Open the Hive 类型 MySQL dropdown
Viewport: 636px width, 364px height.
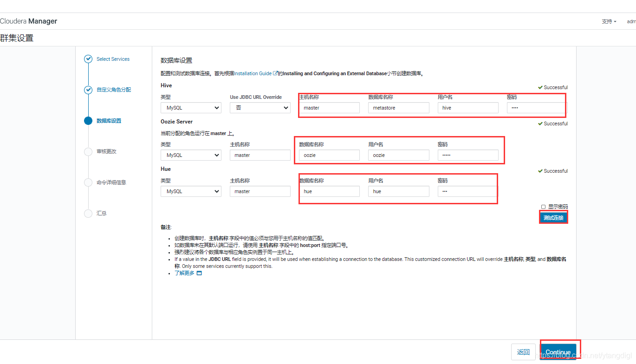click(x=191, y=108)
